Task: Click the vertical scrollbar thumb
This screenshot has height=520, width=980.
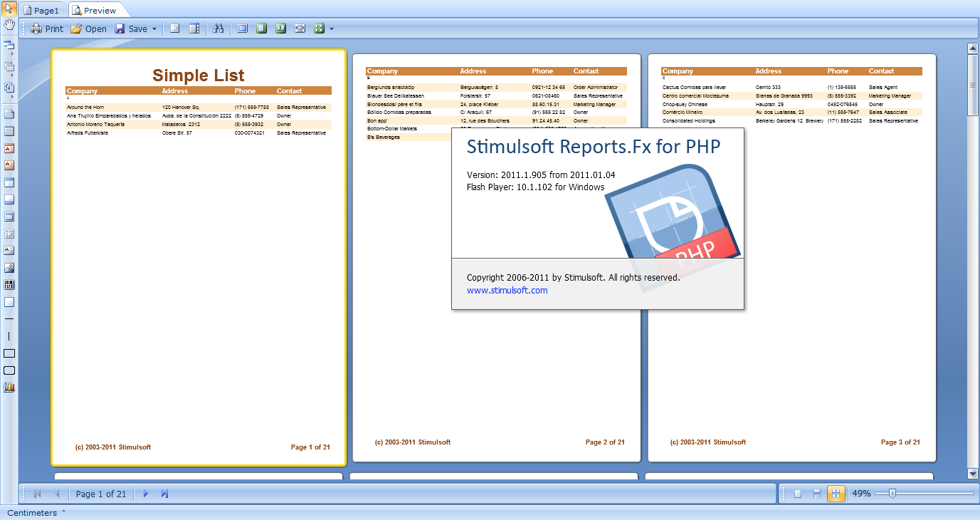Action: pyautogui.click(x=973, y=85)
